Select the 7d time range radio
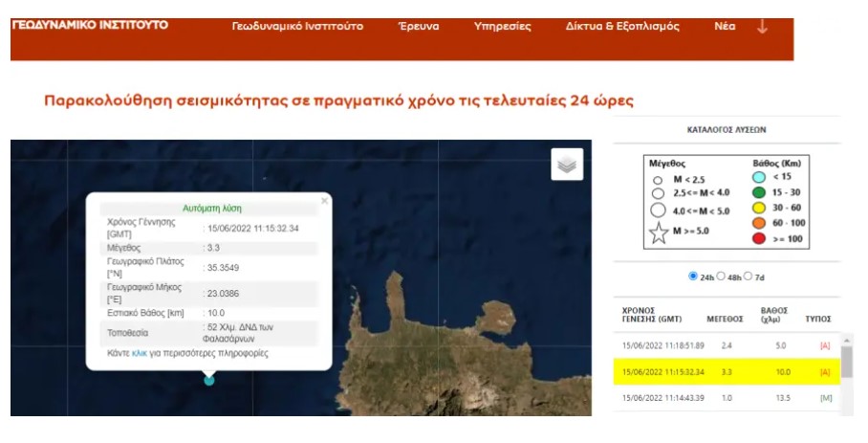 [x=748, y=276]
